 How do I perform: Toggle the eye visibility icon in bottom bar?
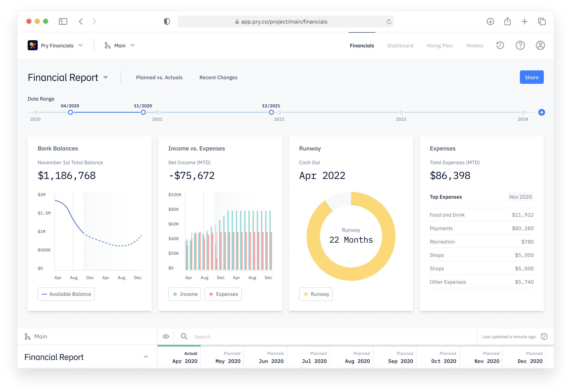tap(166, 336)
